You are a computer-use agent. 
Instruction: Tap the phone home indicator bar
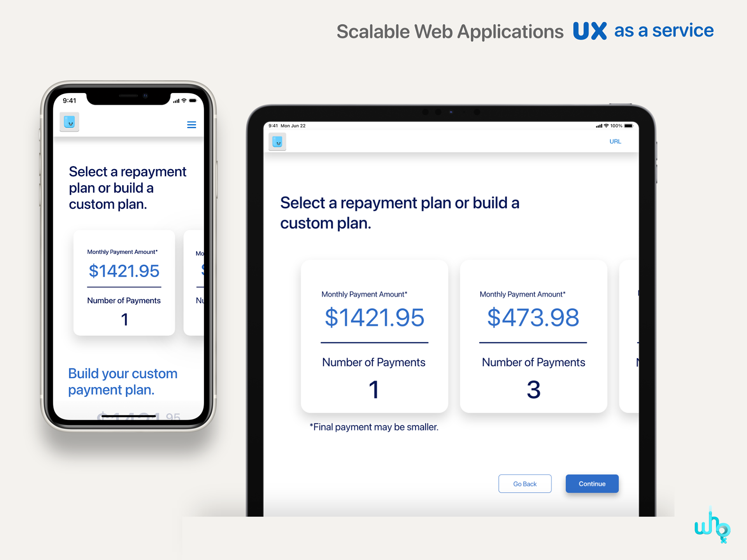(128, 416)
